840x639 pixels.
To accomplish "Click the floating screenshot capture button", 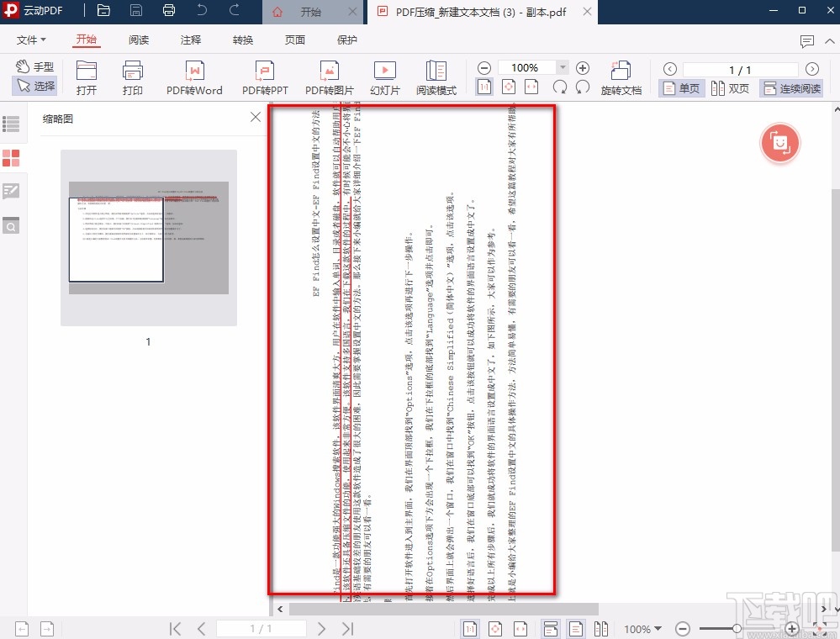I will [780, 144].
